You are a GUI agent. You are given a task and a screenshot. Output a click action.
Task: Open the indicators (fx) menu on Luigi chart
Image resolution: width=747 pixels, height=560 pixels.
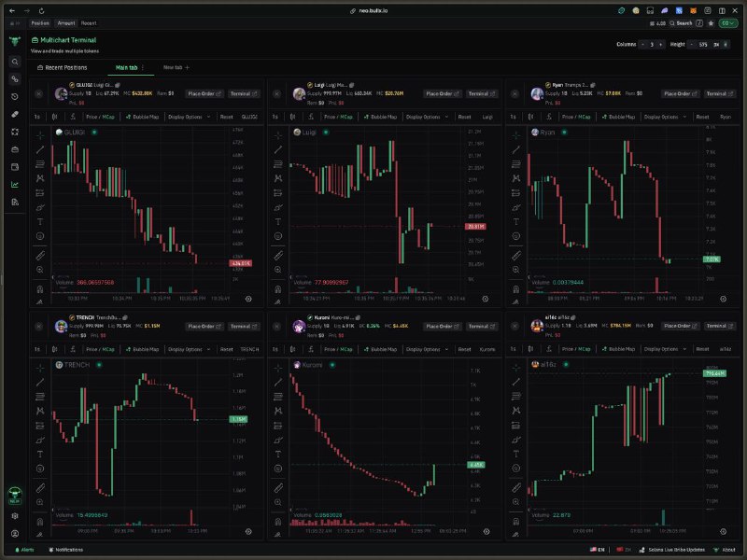point(311,117)
